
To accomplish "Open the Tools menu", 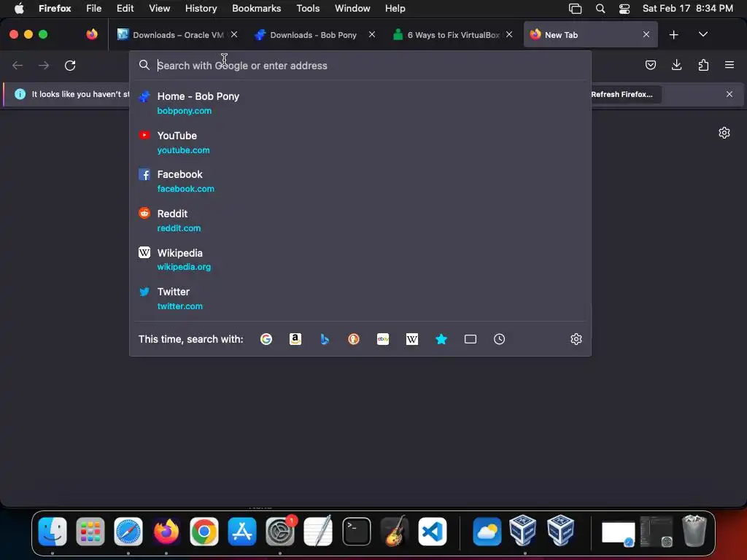I will pos(308,8).
